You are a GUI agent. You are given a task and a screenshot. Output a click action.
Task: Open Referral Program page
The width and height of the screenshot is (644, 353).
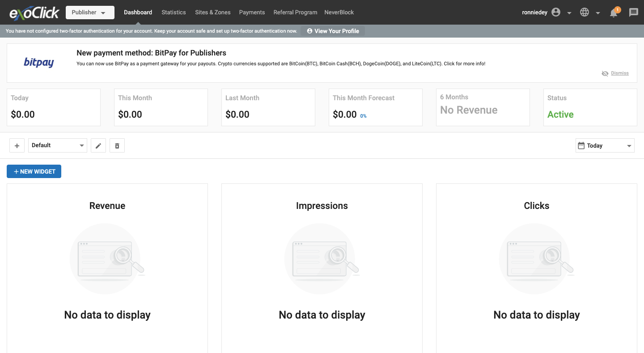[x=295, y=13]
